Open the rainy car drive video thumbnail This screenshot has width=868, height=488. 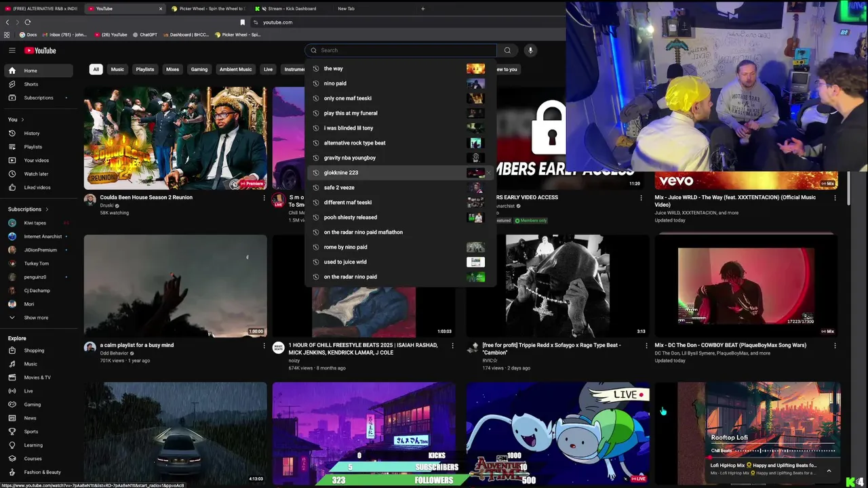point(176,433)
